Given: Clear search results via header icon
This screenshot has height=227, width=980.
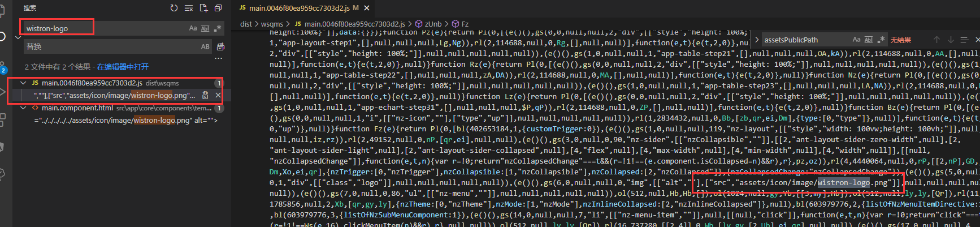Looking at the screenshot, I should 189,8.
